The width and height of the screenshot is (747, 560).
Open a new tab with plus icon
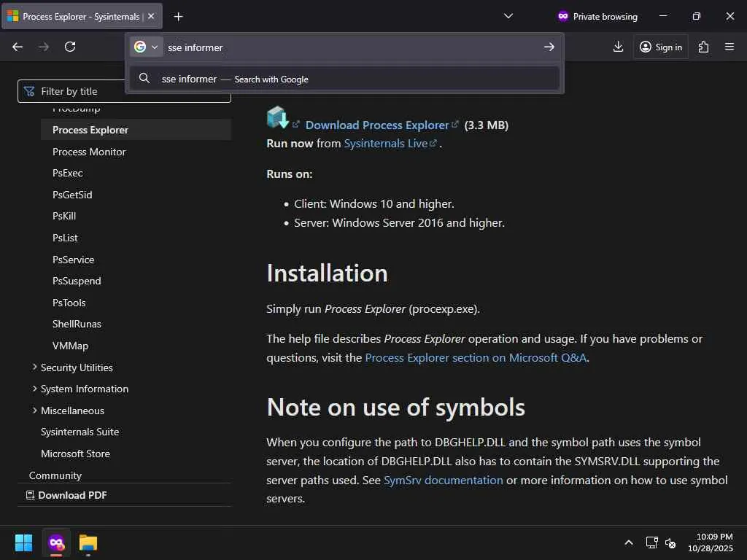point(179,16)
